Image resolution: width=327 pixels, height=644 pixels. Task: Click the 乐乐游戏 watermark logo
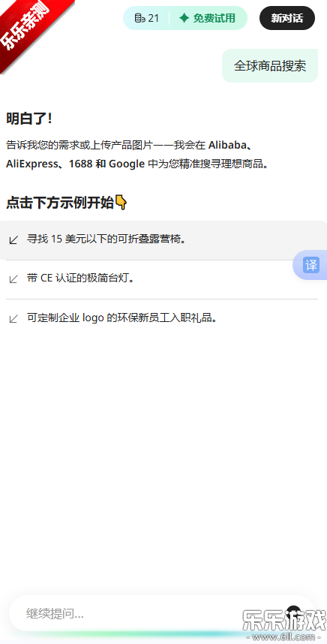point(283,620)
